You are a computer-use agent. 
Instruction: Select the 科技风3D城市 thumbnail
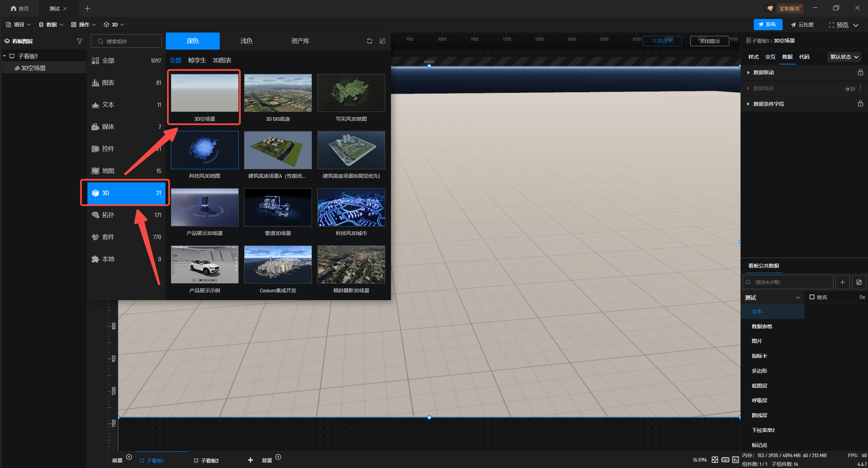[351, 208]
